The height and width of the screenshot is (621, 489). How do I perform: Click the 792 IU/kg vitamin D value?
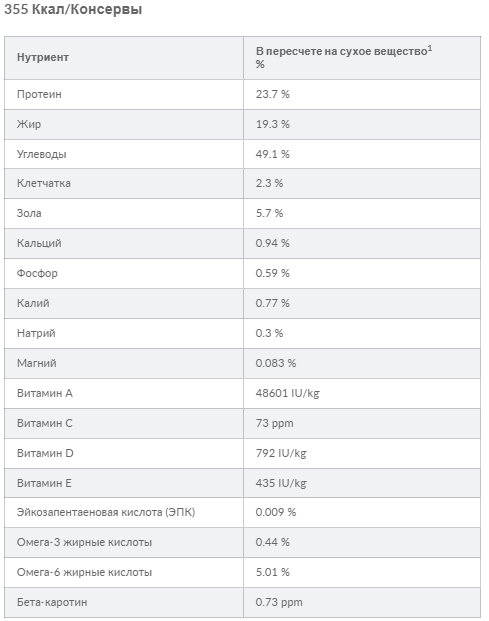point(281,453)
